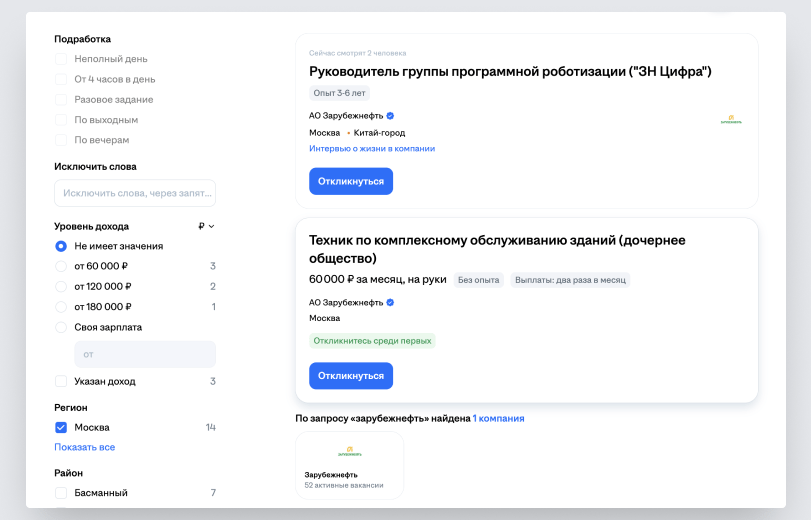Open Интервью о жизни в компании link
This screenshot has height=520, width=811.
(372, 148)
